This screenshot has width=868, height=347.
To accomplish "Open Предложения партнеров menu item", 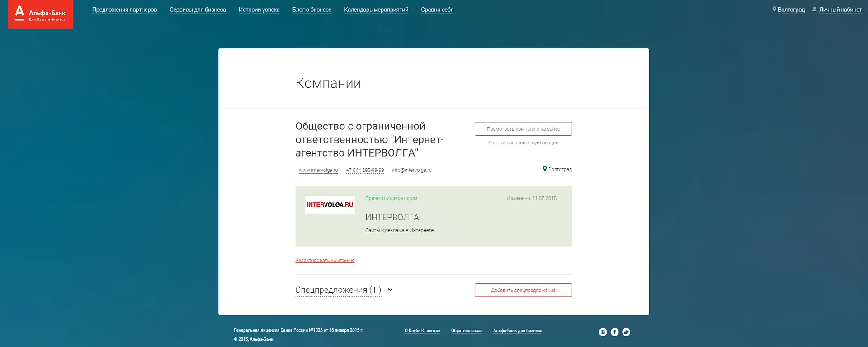I will coord(124,10).
